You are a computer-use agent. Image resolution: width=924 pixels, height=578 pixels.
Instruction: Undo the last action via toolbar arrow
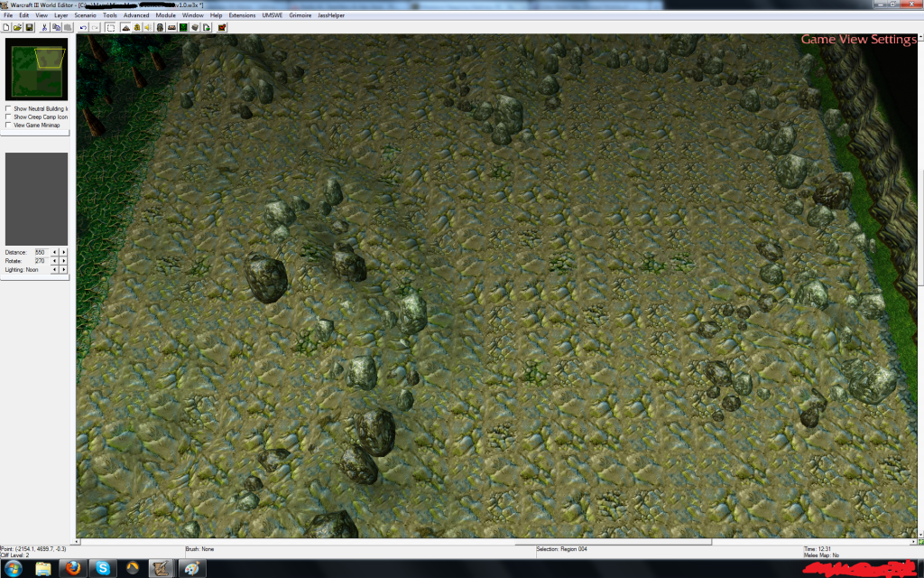(x=83, y=27)
